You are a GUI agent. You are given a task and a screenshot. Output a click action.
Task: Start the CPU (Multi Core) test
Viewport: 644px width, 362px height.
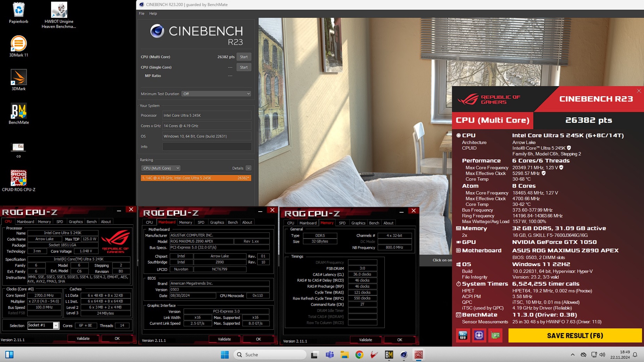pyautogui.click(x=244, y=57)
